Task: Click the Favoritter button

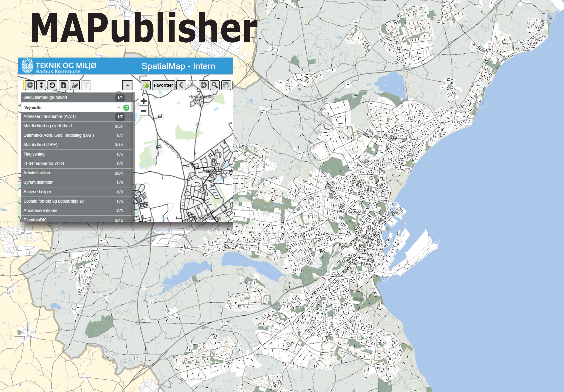Action: 163,85
